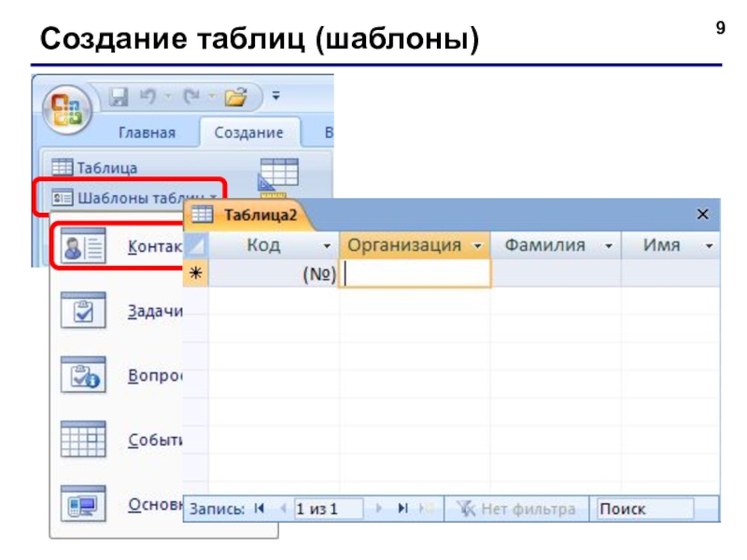
Task: Open a file with the folder icon
Action: [x=236, y=97]
